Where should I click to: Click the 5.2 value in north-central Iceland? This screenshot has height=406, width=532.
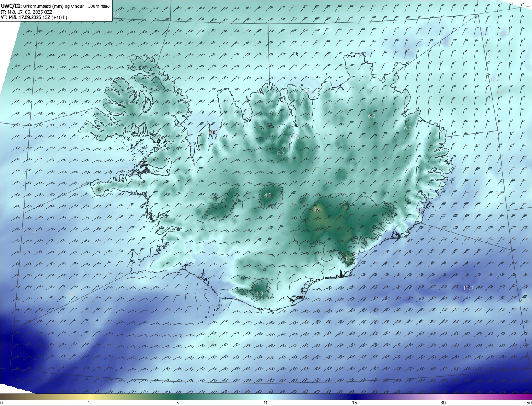[x=281, y=154]
